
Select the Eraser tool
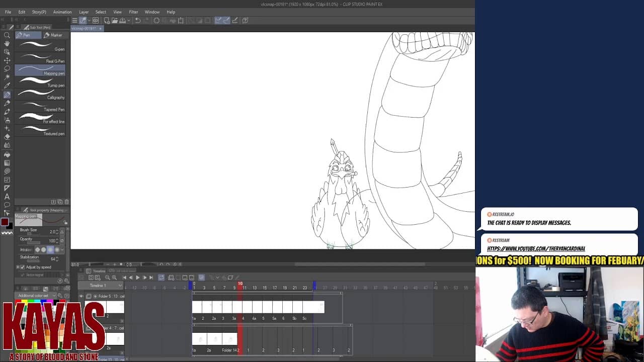point(7,137)
